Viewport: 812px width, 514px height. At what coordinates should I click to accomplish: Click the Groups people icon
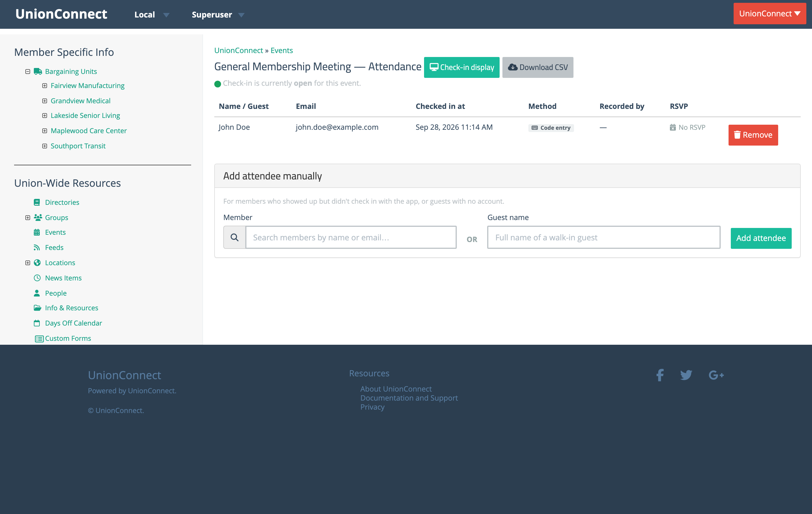[x=38, y=217]
